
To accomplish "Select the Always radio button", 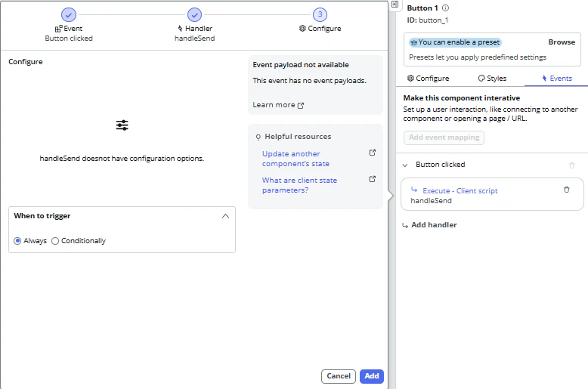I will pyautogui.click(x=17, y=241).
